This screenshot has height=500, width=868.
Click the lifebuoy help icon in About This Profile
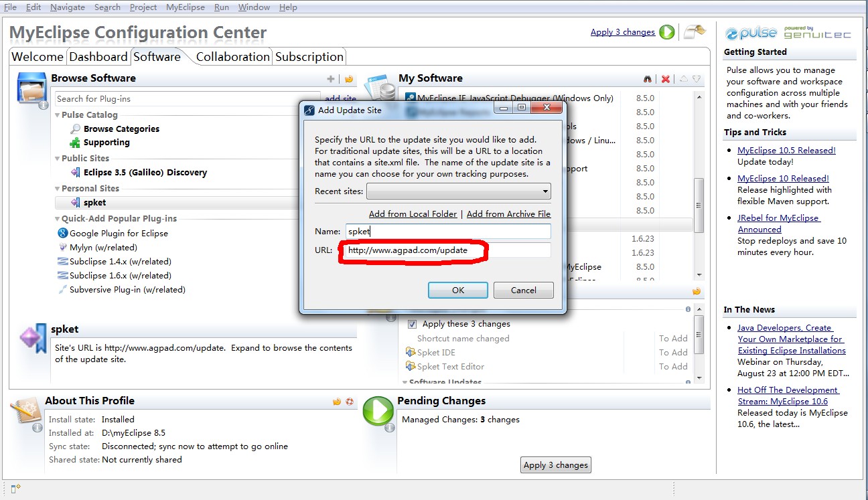350,402
